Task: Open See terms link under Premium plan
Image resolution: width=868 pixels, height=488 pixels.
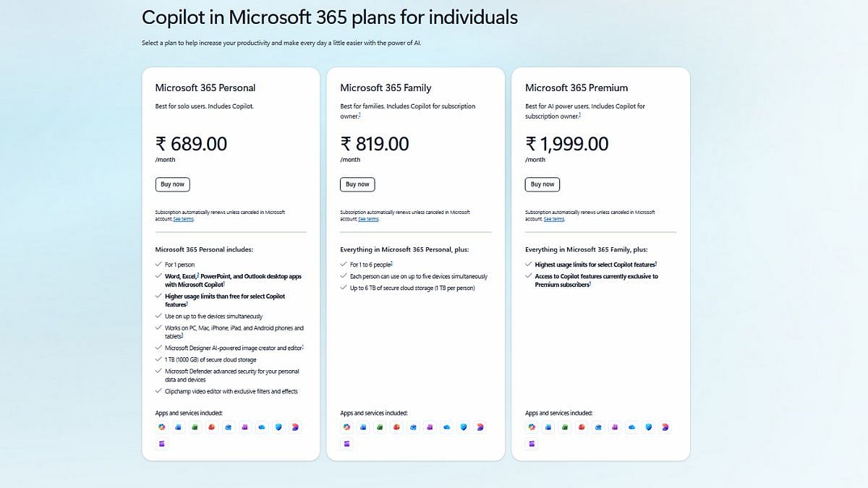Action: (x=553, y=218)
